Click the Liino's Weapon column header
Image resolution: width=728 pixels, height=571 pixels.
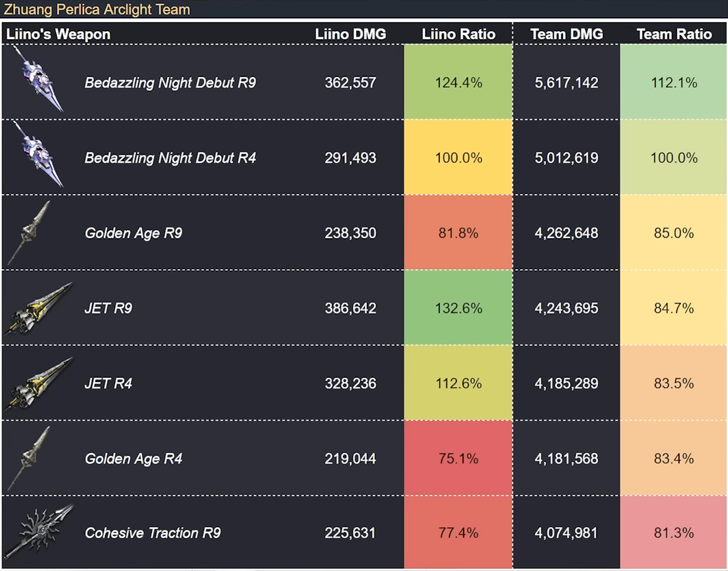point(58,34)
